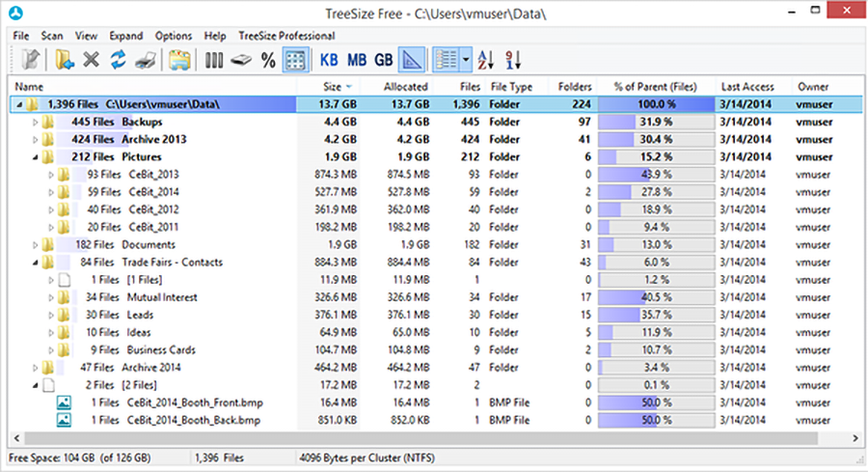The width and height of the screenshot is (868, 472).
Task: Open the Help menu
Action: pos(215,36)
